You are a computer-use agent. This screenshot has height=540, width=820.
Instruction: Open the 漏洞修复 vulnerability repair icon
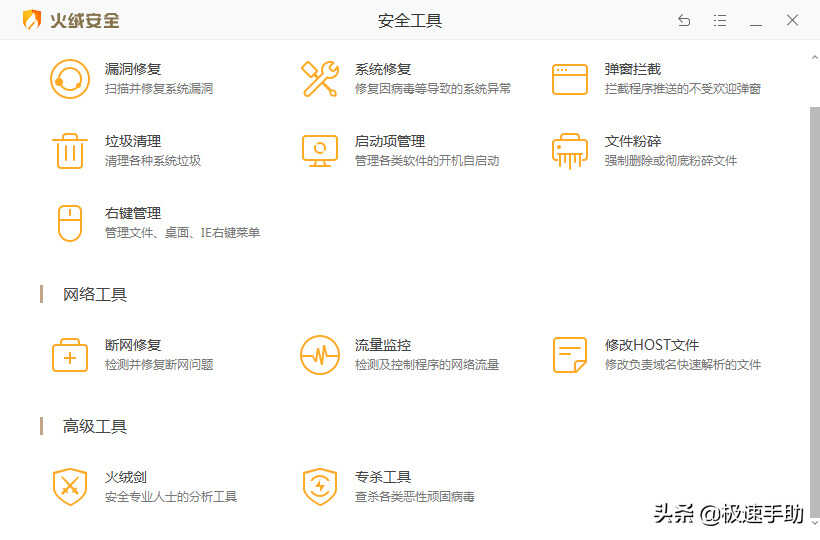(x=70, y=79)
